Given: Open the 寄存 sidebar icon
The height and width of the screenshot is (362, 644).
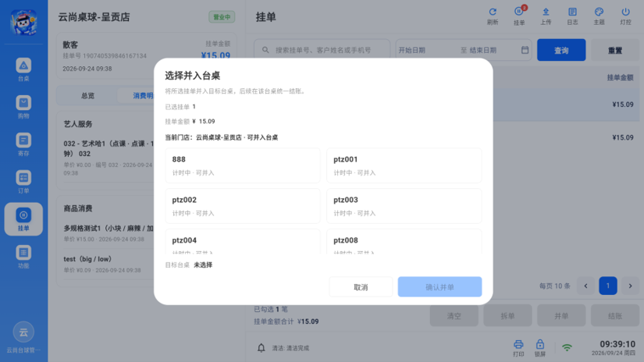Looking at the screenshot, I should [x=23, y=144].
